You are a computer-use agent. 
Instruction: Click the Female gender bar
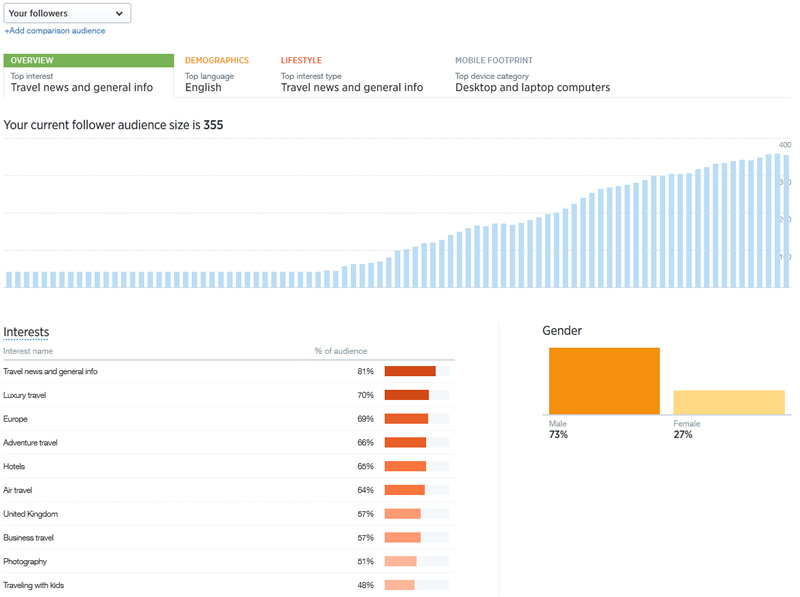tap(728, 402)
